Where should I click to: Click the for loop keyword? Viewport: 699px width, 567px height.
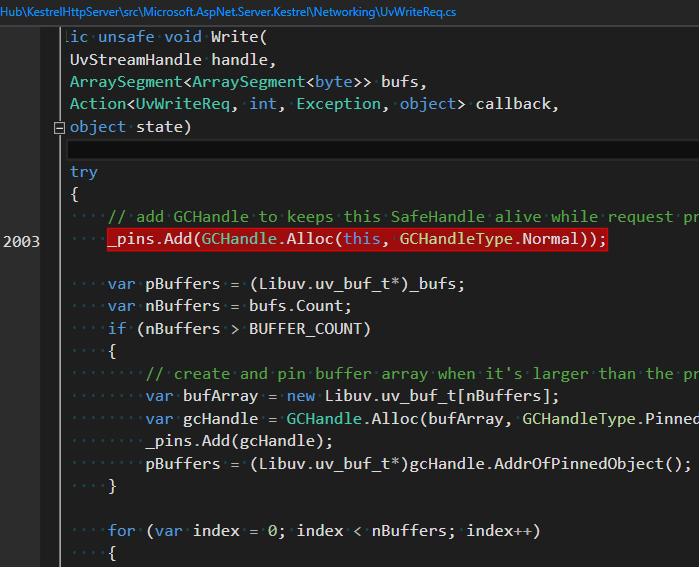click(121, 531)
